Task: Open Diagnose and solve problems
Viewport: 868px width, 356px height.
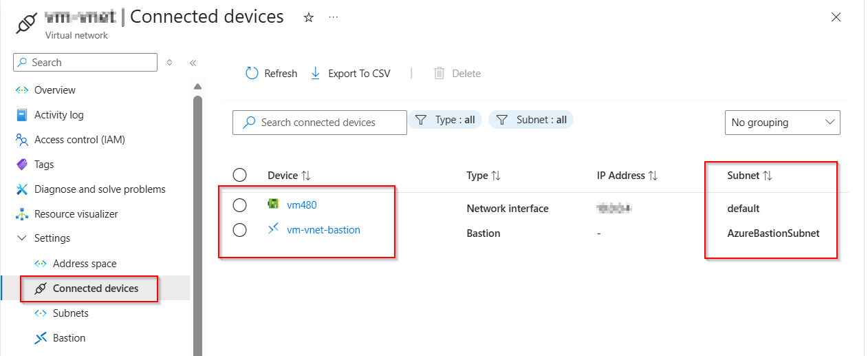Action: tap(100, 189)
